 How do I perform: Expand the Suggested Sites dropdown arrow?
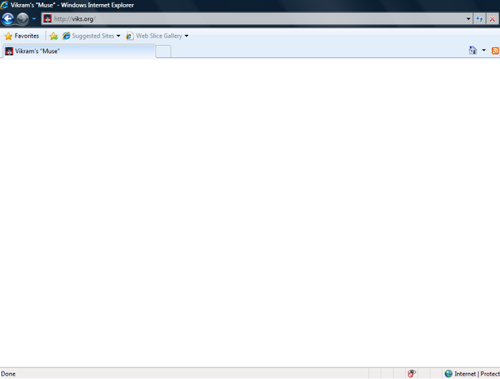point(118,36)
